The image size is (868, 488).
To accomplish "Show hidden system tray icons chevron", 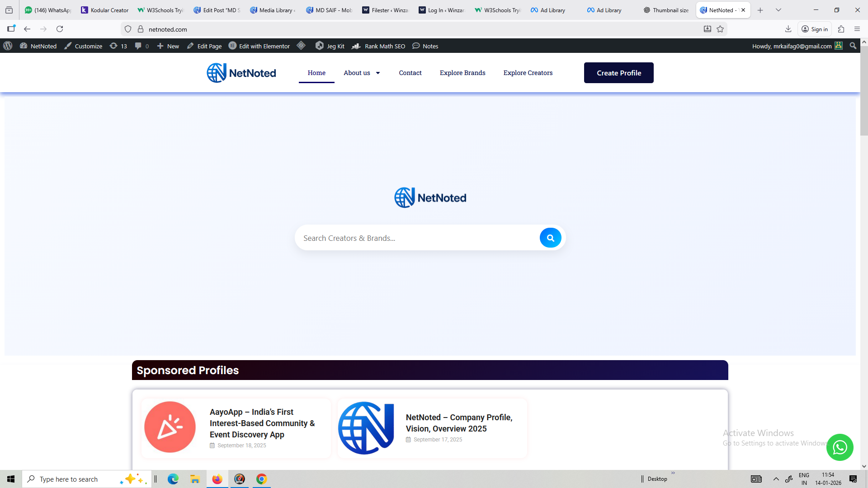I will [776, 479].
